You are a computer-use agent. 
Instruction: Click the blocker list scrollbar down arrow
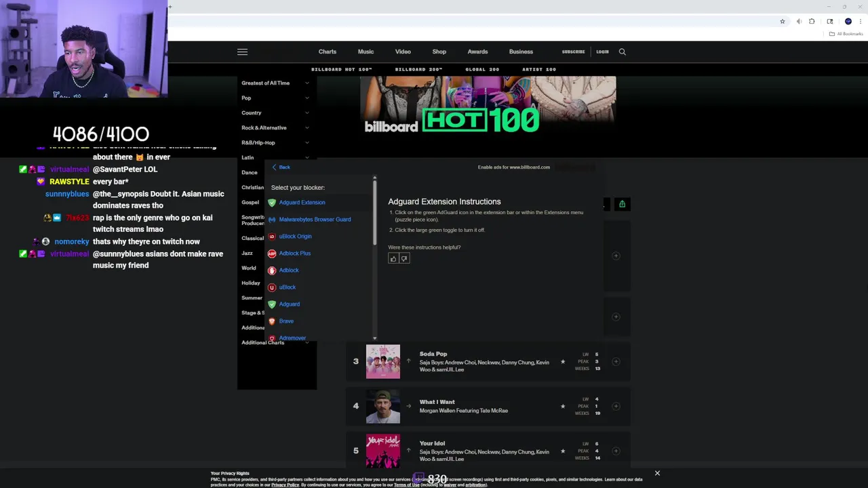pyautogui.click(x=374, y=338)
